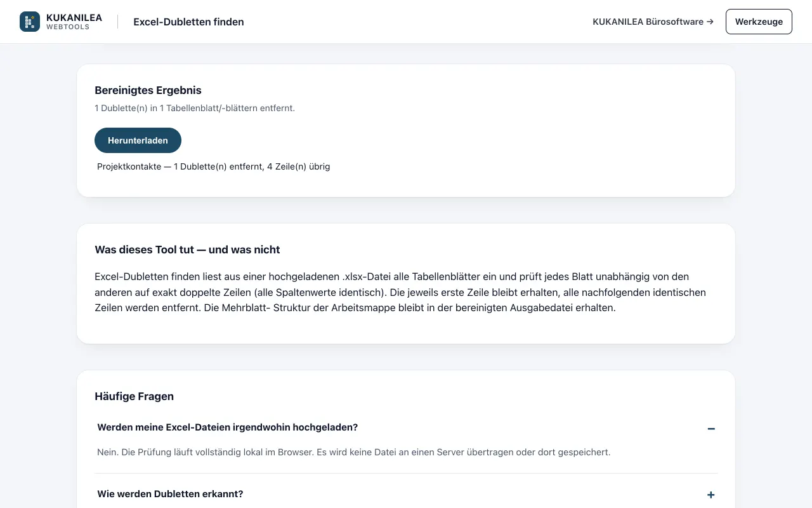Select the 'Excel-Dubletten finden' page title
The image size is (812, 508).
[x=188, y=22]
